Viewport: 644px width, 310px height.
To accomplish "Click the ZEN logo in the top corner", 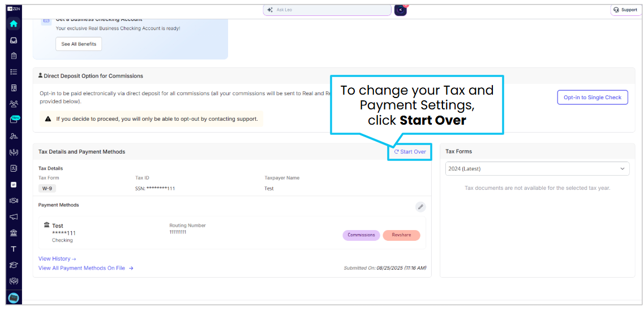I will [14, 9].
